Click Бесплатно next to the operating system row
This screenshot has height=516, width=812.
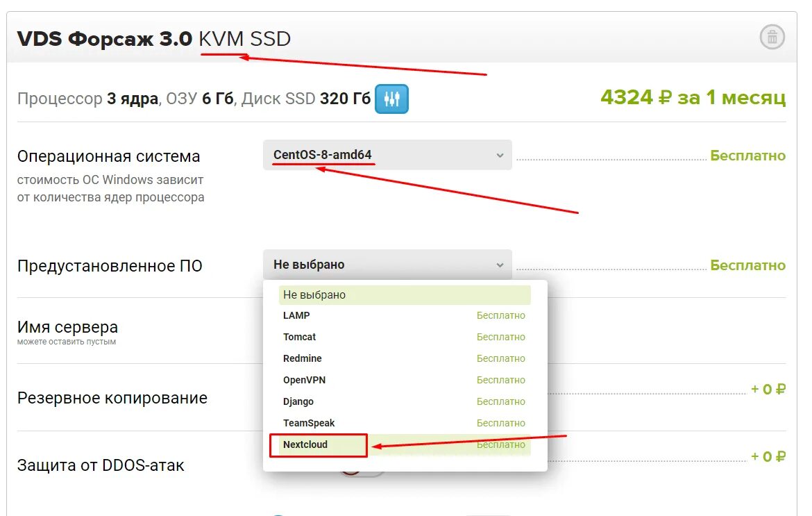tap(747, 156)
